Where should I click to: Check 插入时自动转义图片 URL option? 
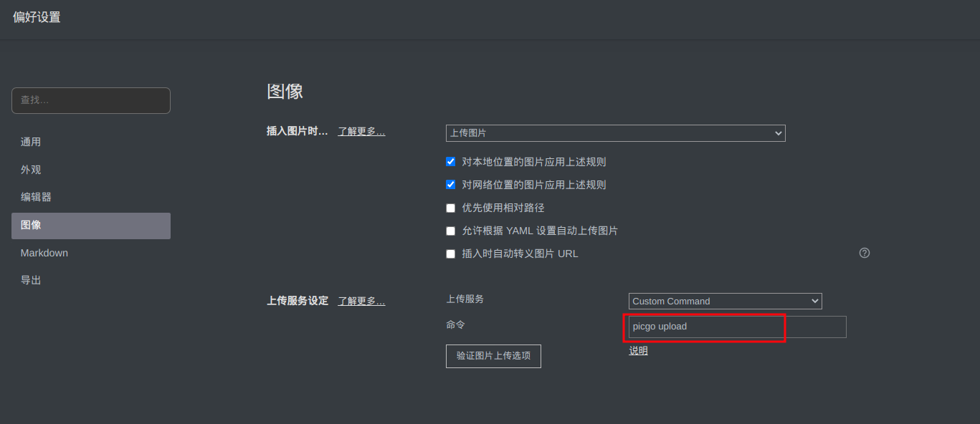pyautogui.click(x=451, y=254)
